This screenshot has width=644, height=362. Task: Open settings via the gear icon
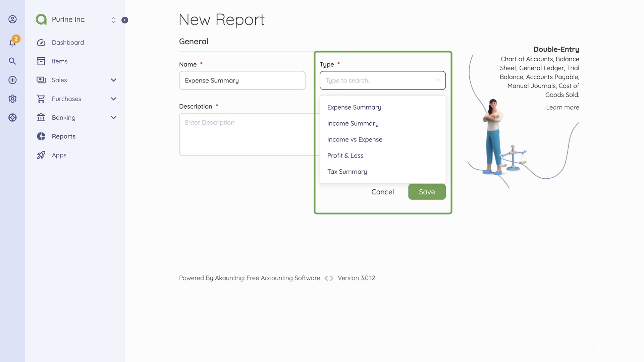click(x=12, y=99)
